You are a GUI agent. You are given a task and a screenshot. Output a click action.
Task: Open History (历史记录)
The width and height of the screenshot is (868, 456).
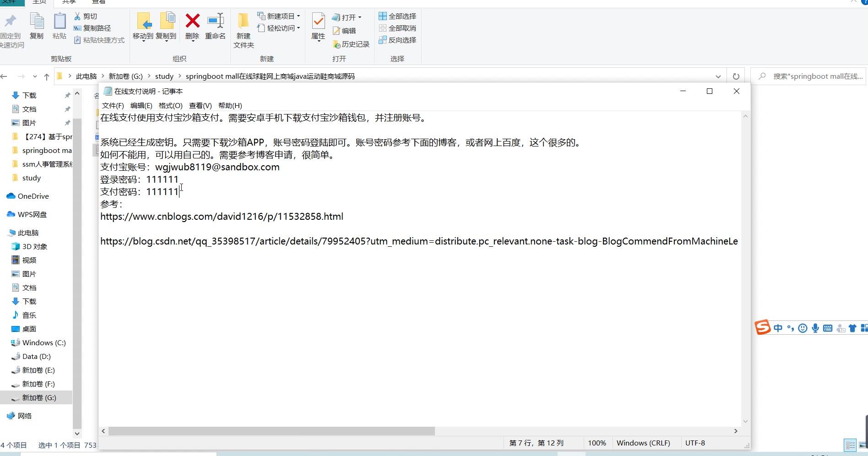pyautogui.click(x=351, y=44)
